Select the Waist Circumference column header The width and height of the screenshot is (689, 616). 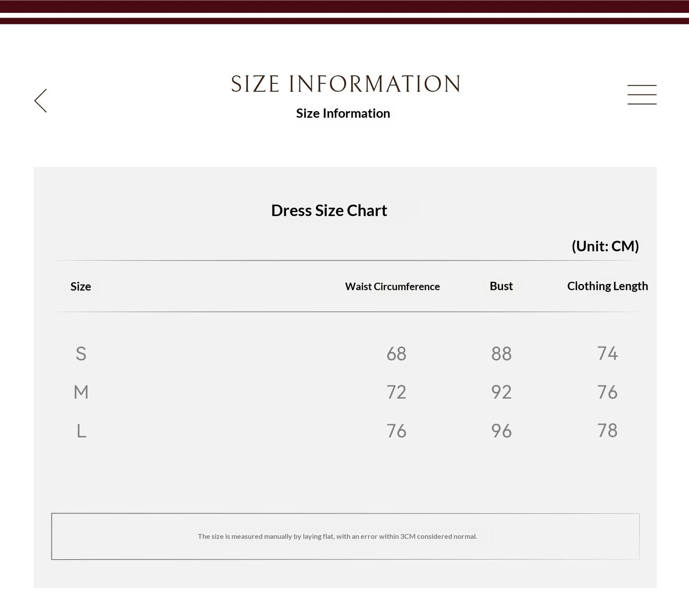pos(392,287)
